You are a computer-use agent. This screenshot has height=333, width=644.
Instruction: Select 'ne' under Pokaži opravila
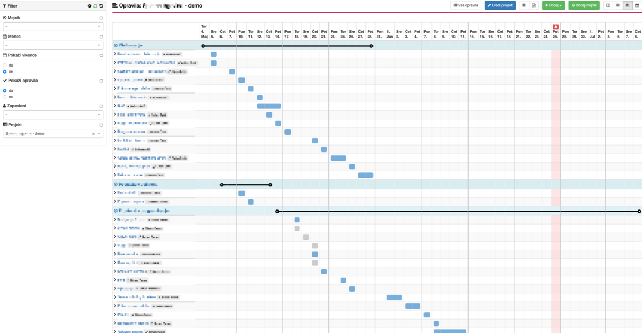click(5, 97)
